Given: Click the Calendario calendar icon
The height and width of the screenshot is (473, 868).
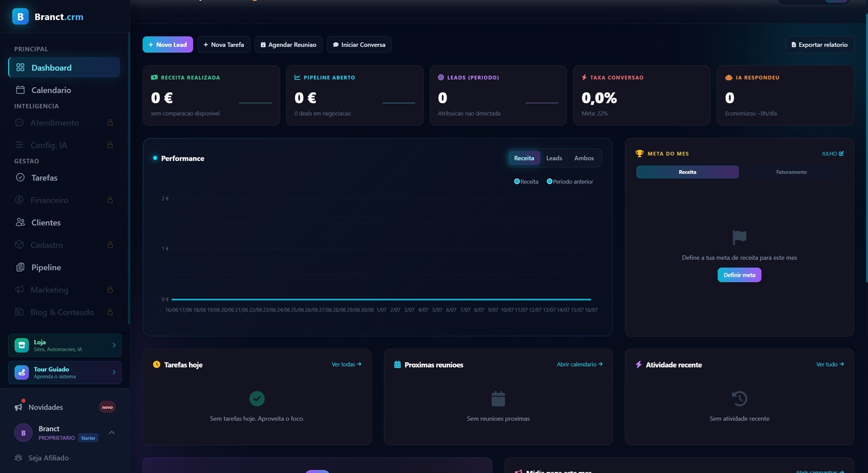Looking at the screenshot, I should pyautogui.click(x=20, y=90).
